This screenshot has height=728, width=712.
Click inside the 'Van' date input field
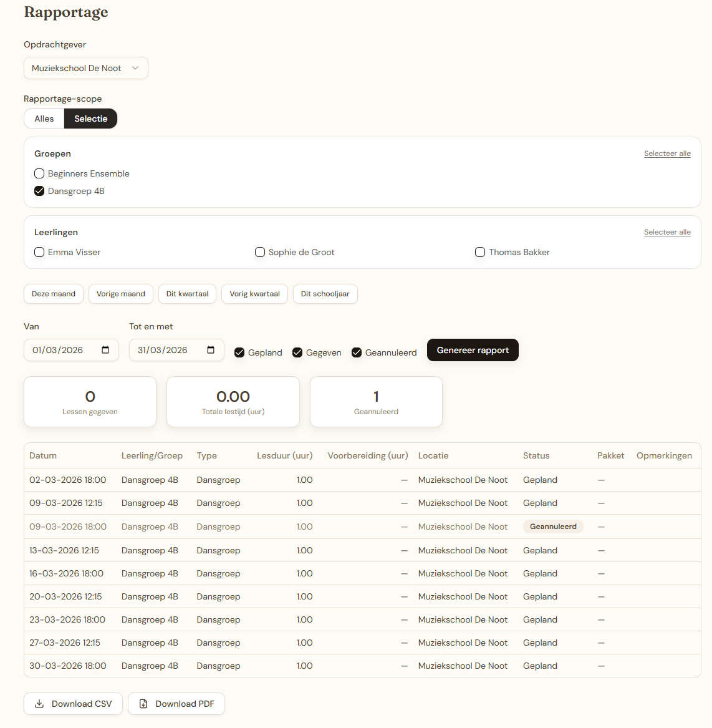(62, 350)
